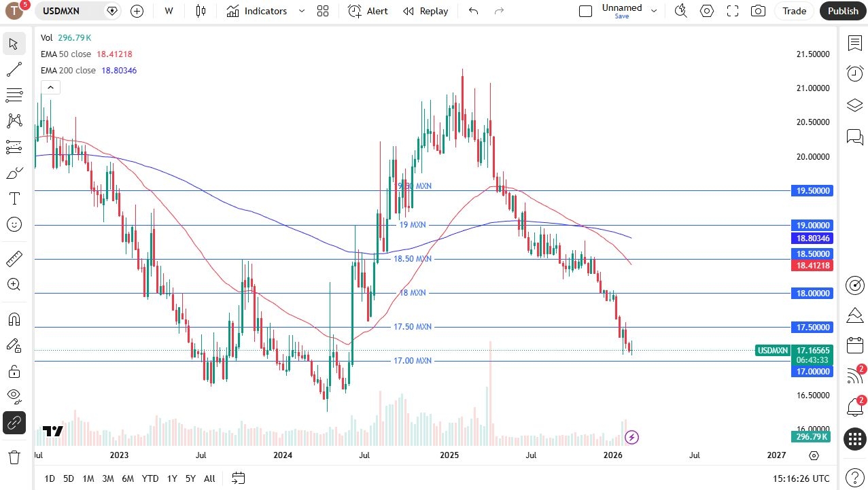
Task: Open the Unnamed layout dropdown chevron
Action: [x=654, y=11]
